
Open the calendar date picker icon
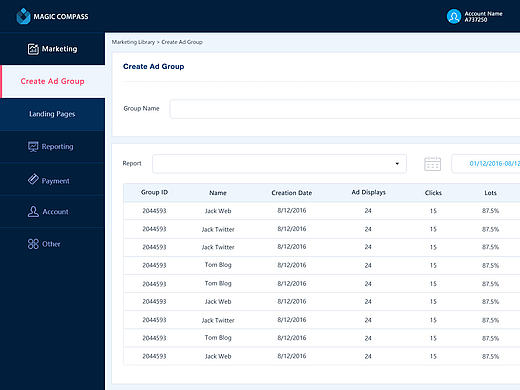(x=432, y=164)
